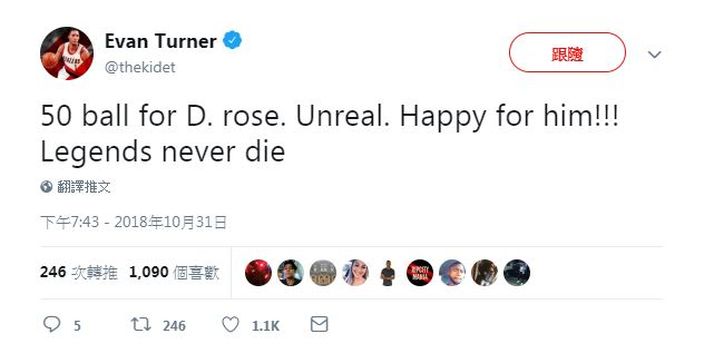Screen dimensions: 704x363
Task: Click the 跟隨 follow button
Action: point(567,53)
